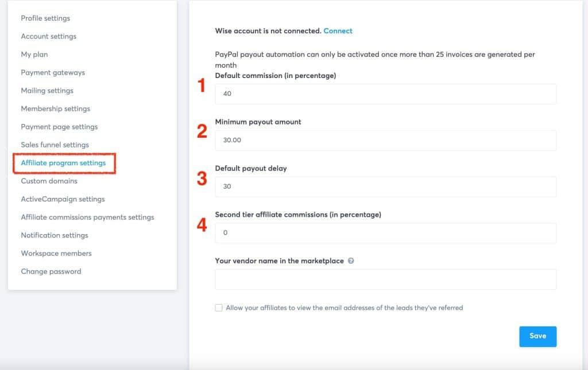588x370 pixels.
Task: Open Membership settings
Action: point(55,108)
